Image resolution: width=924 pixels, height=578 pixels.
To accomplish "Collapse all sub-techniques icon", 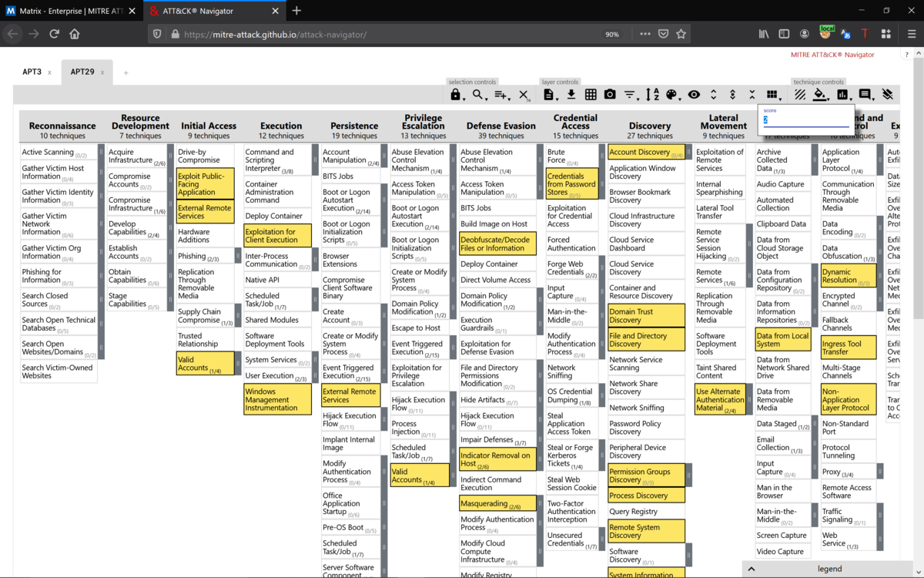I will tap(752, 95).
